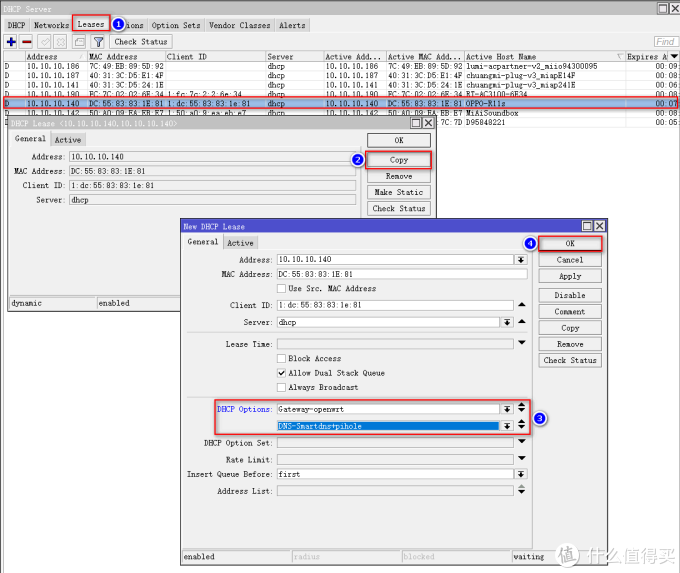Expand the Rate Limit field

522,458
